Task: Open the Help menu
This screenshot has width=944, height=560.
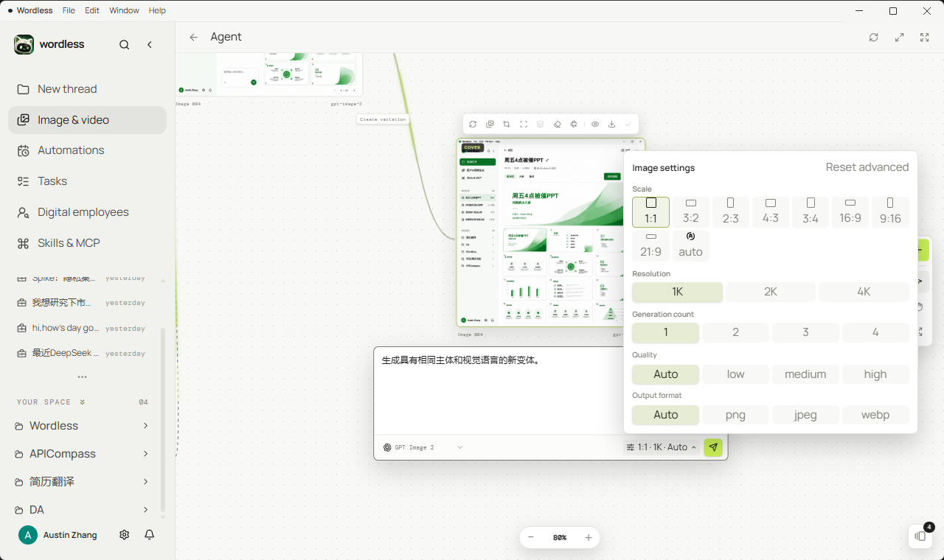Action: point(157,10)
